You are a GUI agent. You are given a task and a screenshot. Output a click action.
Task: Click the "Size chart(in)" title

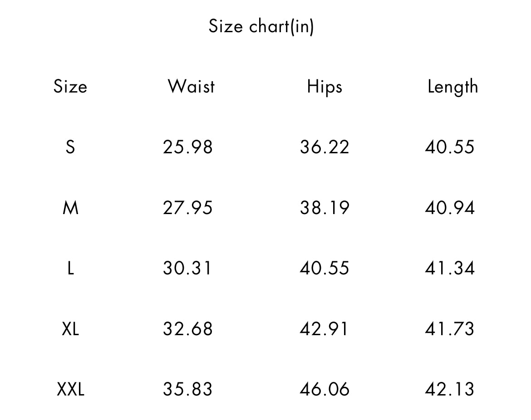click(x=261, y=26)
